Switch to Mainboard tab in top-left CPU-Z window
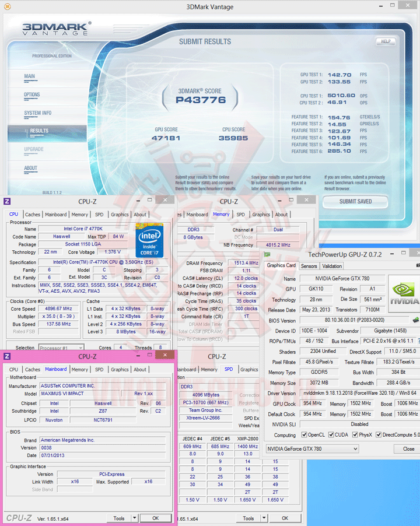The width and height of the screenshot is (420, 526). (x=55, y=215)
